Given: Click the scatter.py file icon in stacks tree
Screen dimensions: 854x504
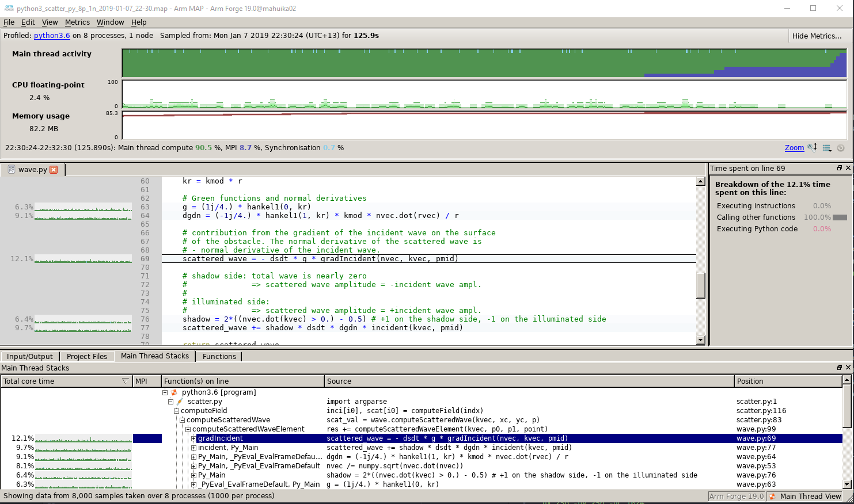Looking at the screenshot, I should (180, 401).
